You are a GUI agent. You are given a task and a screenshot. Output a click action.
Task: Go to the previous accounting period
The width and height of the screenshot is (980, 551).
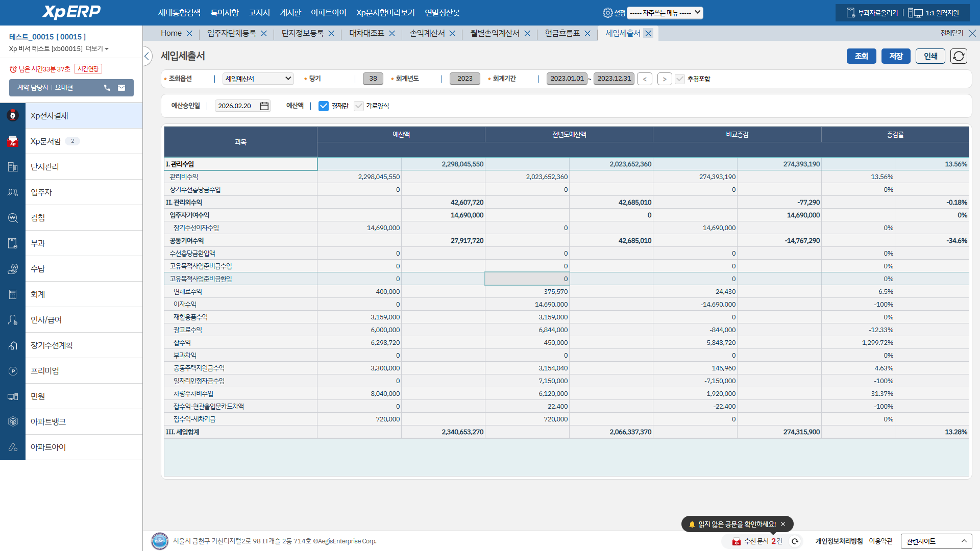[645, 79]
